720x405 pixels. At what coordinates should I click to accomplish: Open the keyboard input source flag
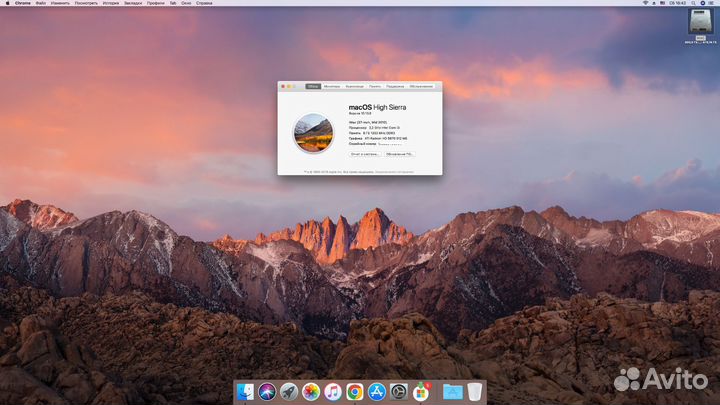[662, 3]
